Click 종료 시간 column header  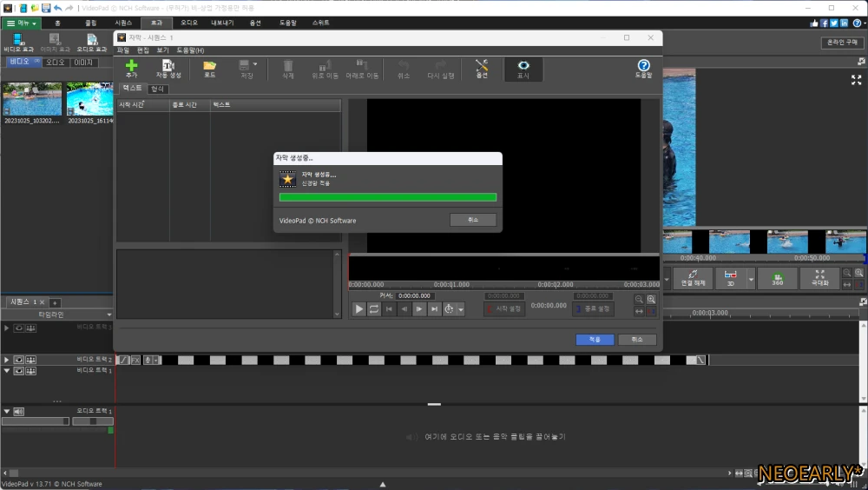[x=190, y=105]
